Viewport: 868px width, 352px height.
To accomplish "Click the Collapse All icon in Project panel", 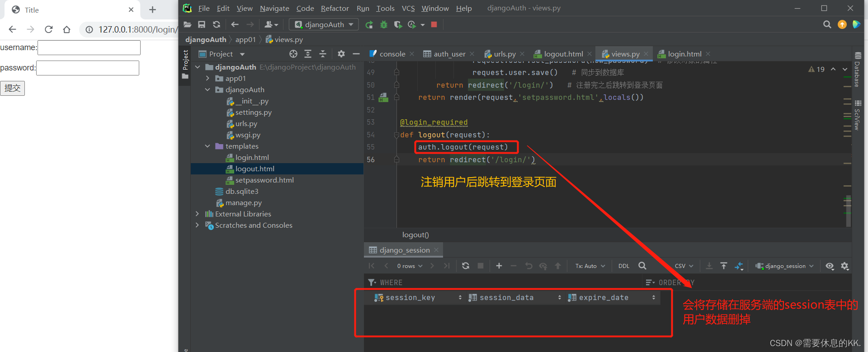I will point(323,54).
